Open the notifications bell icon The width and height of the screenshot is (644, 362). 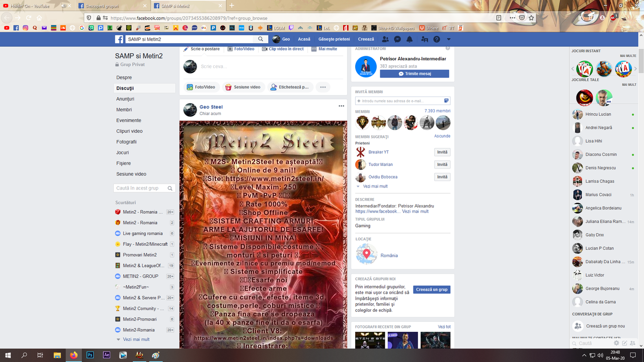(410, 39)
